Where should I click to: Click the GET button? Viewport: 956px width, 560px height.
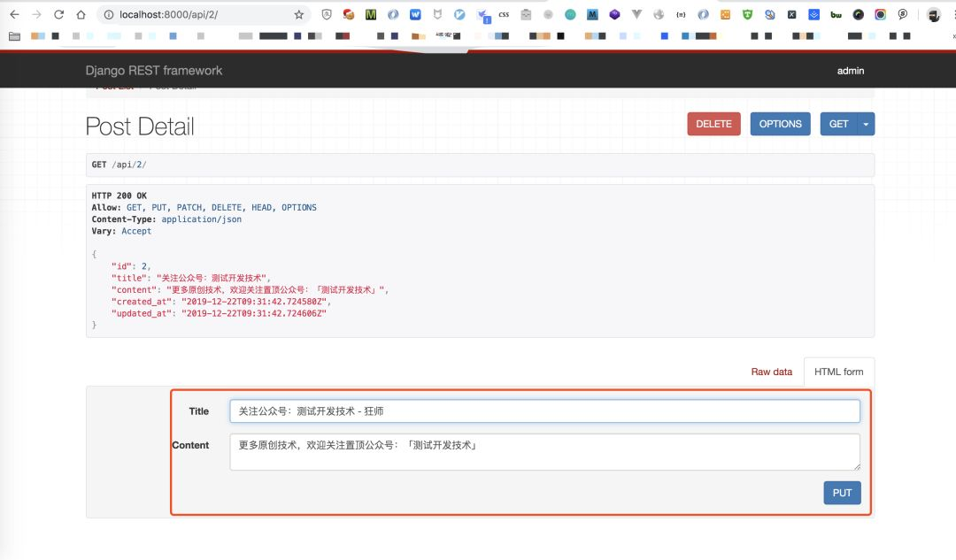838,124
